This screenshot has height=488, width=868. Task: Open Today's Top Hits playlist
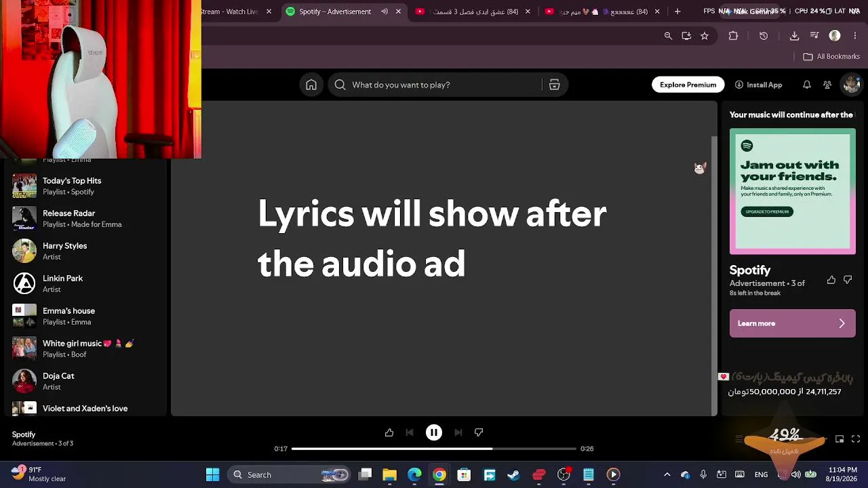point(84,186)
